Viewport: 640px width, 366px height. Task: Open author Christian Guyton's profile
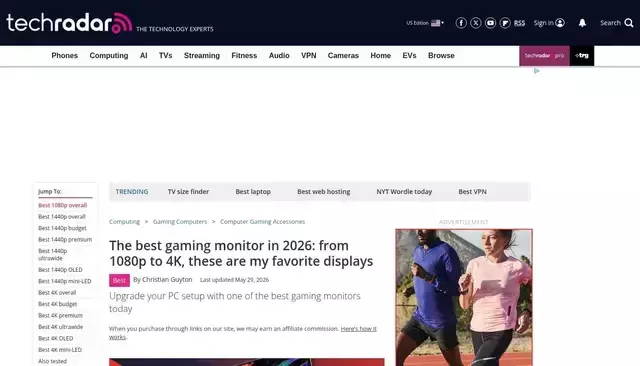[167, 279]
